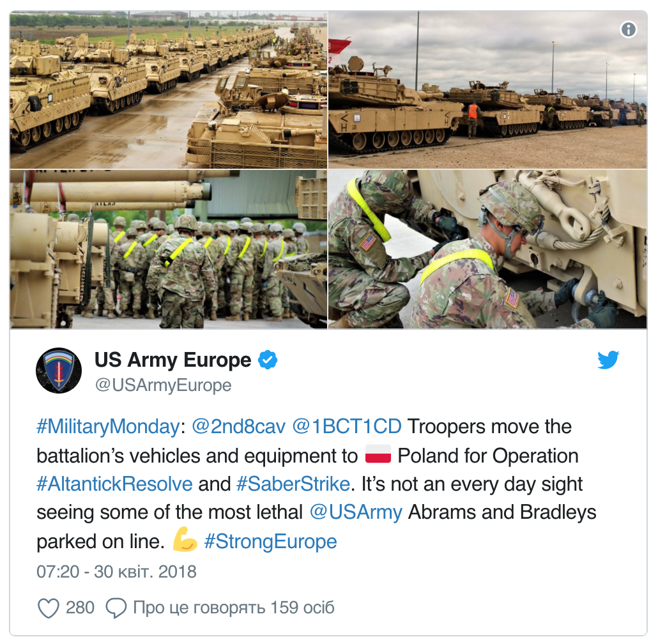
Task: Open the #SaberStrike hashtag
Action: (293, 484)
